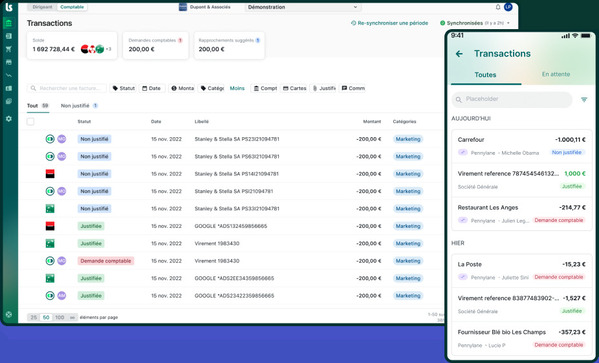This screenshot has width=599, height=363.
Task: Click the eye icon on the PS23I21094781 row
Action: (50, 139)
